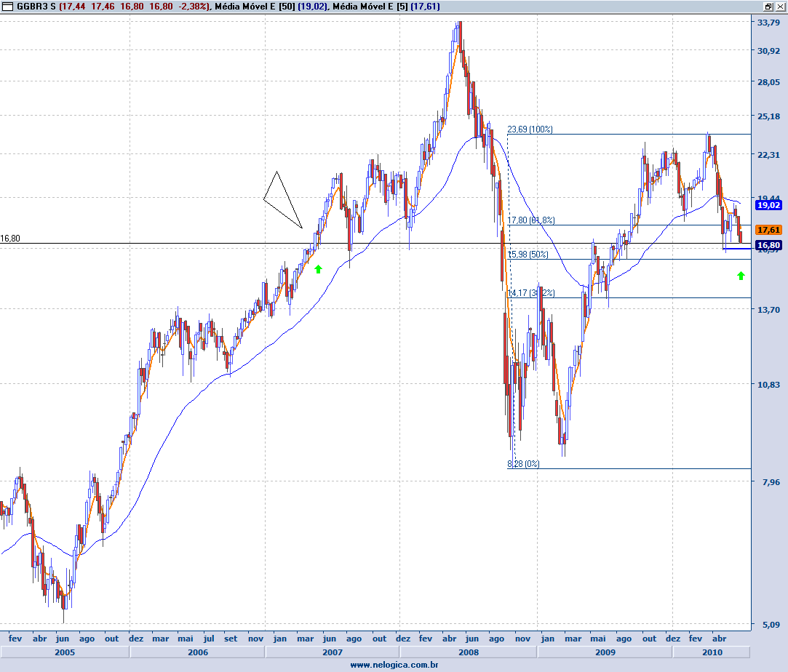This screenshot has width=788, height=672.
Task: Restore the chart window using the restore icon
Action: [x=768, y=7]
